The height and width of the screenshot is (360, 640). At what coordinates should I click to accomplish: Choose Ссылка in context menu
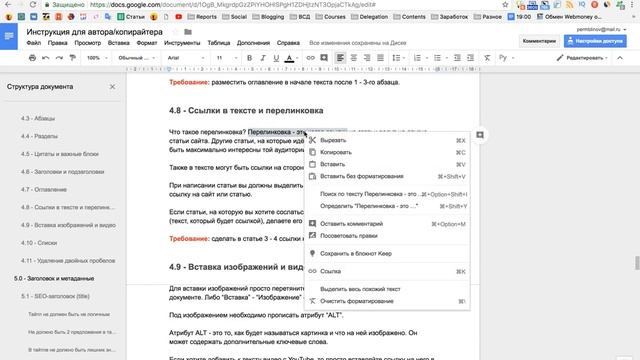[387, 271]
